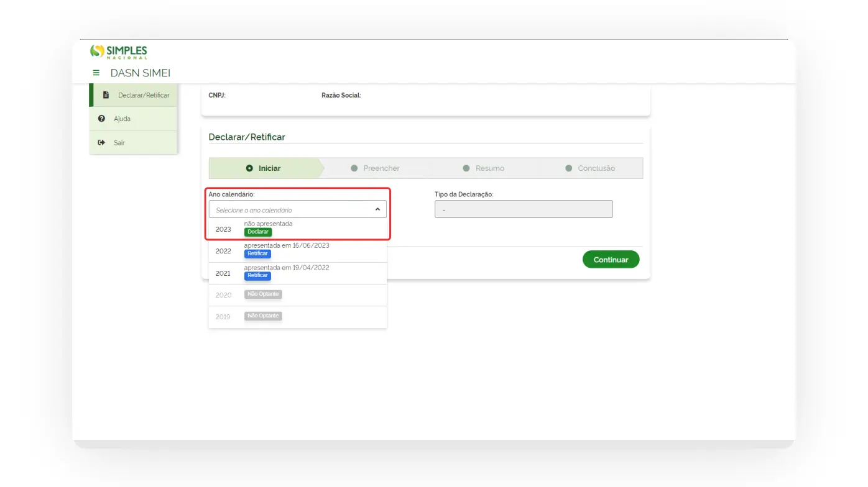Image resolution: width=868 pixels, height=487 pixels.
Task: Switch to the Resumo step
Action: 489,168
